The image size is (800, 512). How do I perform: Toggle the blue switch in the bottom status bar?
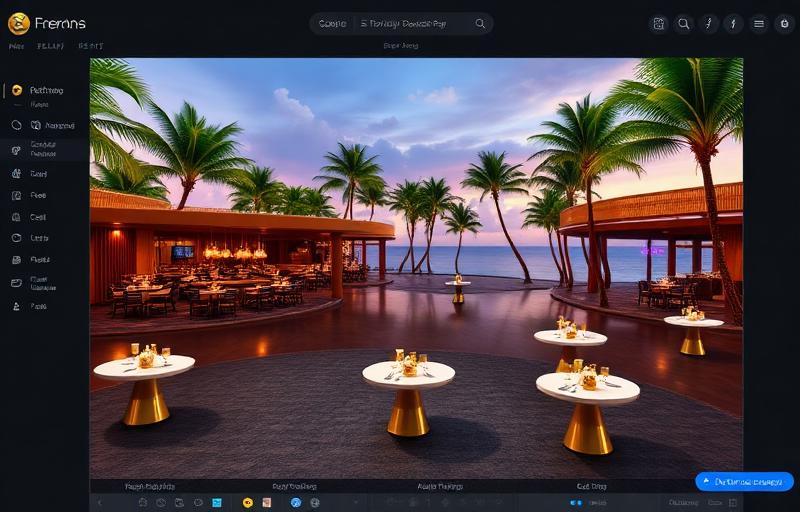[576, 503]
